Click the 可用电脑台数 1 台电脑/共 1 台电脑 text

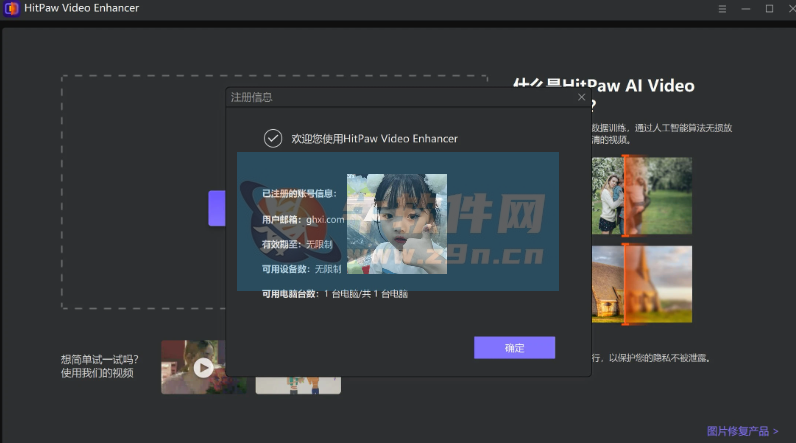pos(335,294)
